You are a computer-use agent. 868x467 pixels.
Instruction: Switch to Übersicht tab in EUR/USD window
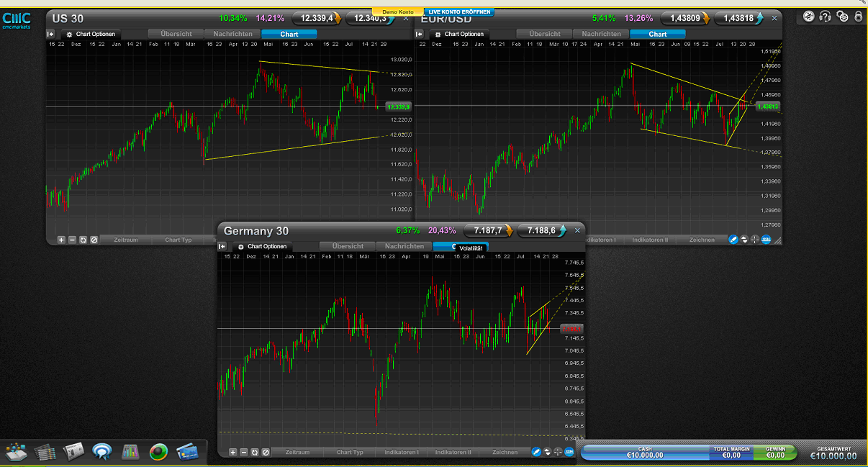pyautogui.click(x=545, y=34)
